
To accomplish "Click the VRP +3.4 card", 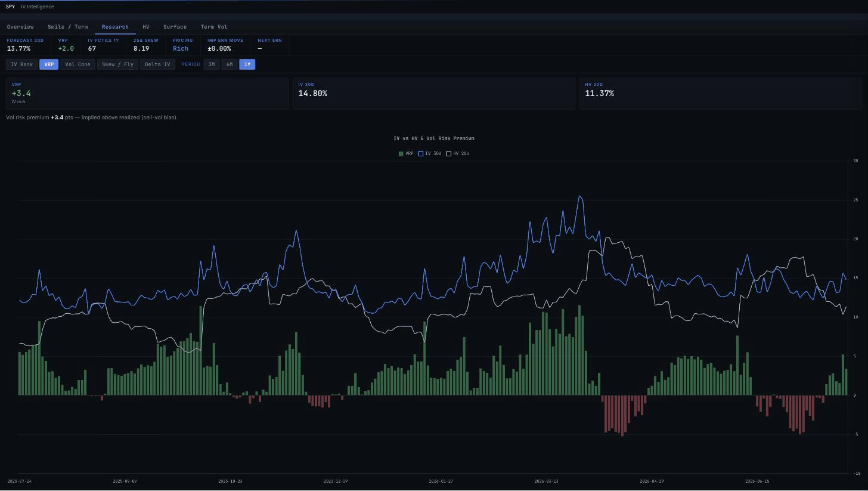I will pyautogui.click(x=147, y=94).
